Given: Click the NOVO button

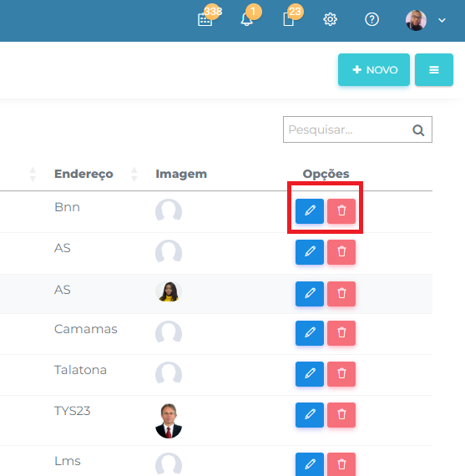Looking at the screenshot, I should click(x=374, y=70).
